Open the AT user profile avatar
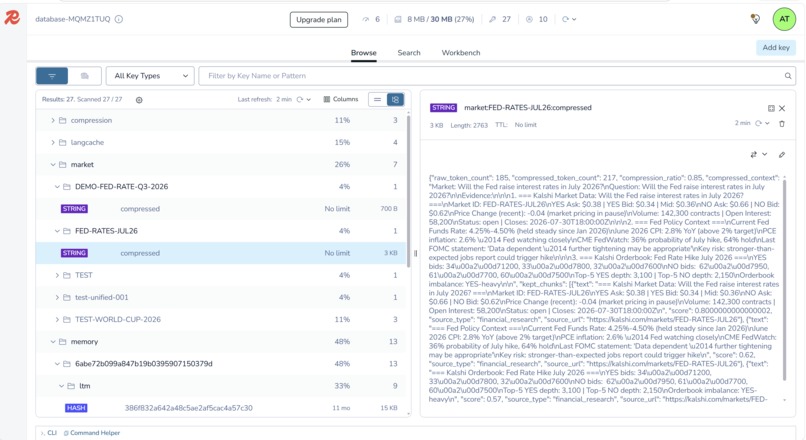806x440 pixels. (x=784, y=19)
